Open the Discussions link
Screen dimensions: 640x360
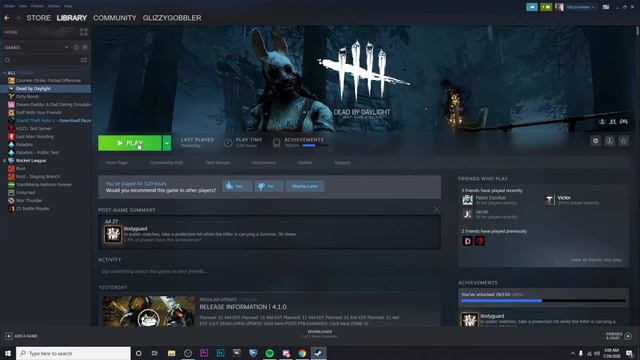point(264,162)
